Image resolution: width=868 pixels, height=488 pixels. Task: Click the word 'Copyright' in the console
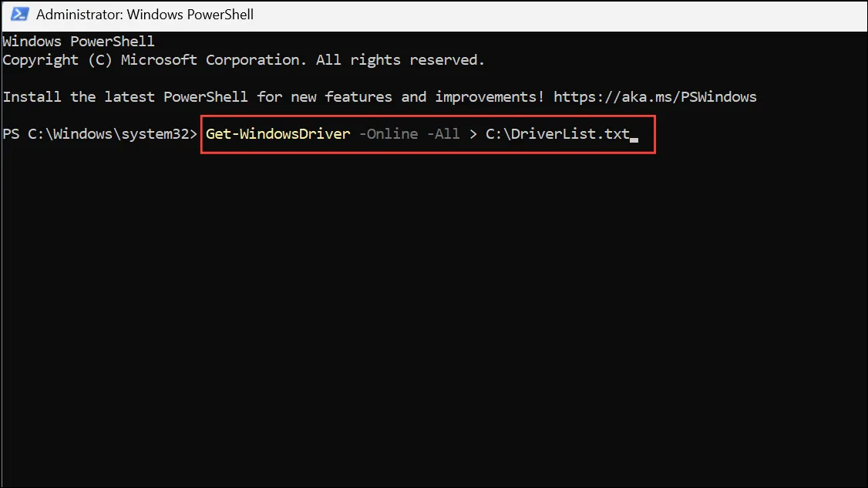41,60
